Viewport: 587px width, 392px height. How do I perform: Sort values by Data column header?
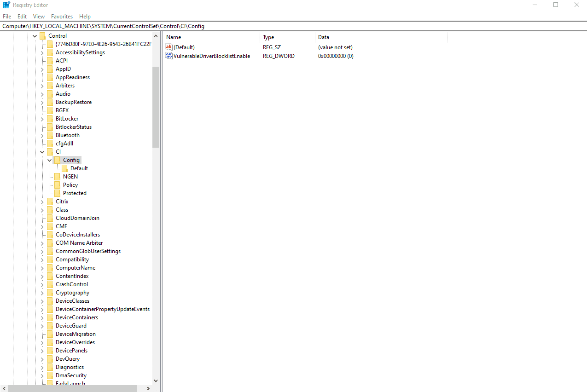coord(381,37)
